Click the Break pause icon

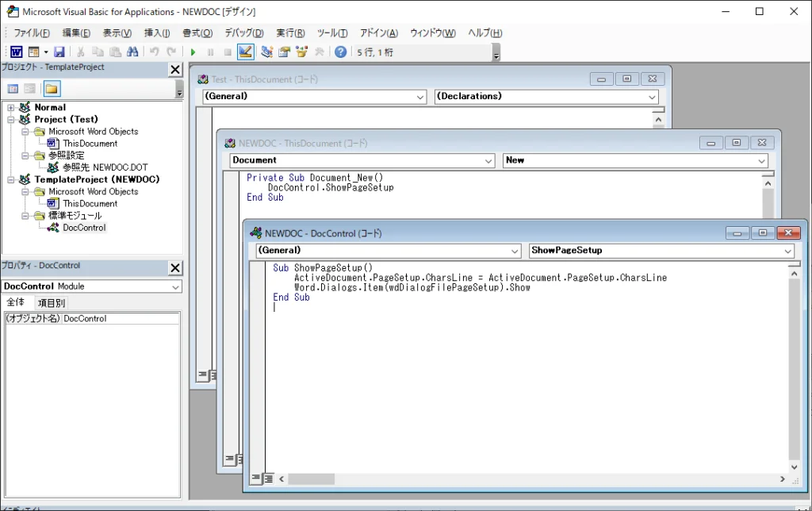pos(210,52)
